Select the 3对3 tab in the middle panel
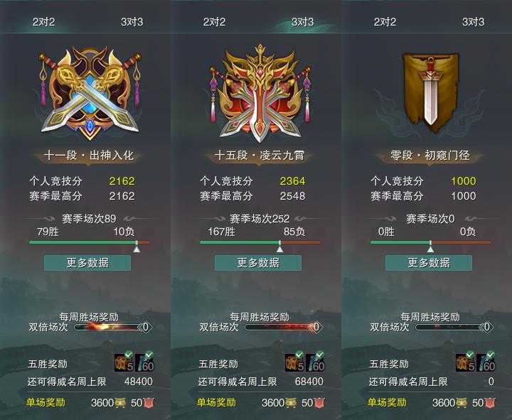The height and width of the screenshot is (420, 512). pyautogui.click(x=303, y=22)
